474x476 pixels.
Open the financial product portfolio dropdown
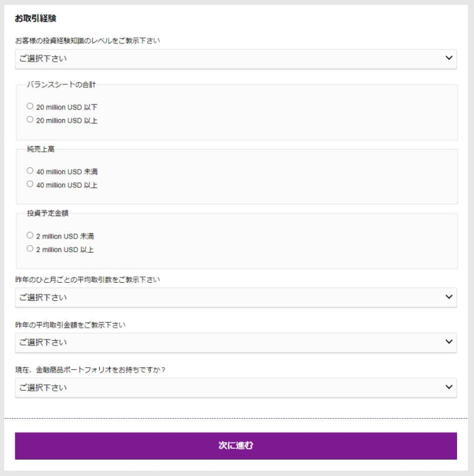235,388
